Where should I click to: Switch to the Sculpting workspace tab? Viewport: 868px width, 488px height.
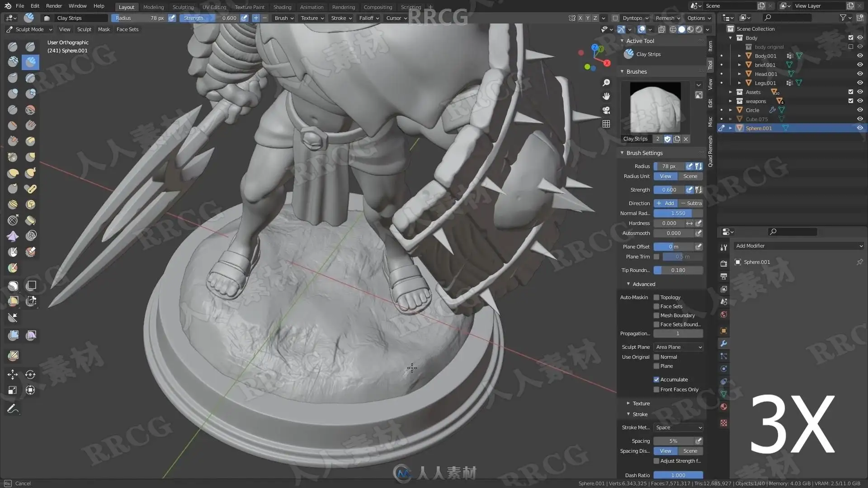tap(183, 7)
